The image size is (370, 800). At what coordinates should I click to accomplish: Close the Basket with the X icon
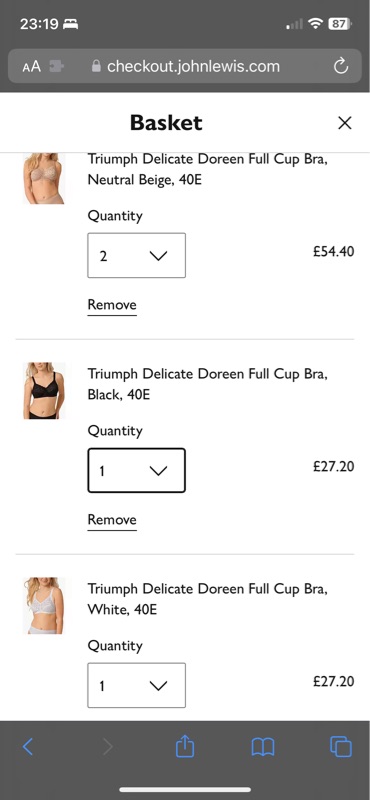pyautogui.click(x=345, y=122)
